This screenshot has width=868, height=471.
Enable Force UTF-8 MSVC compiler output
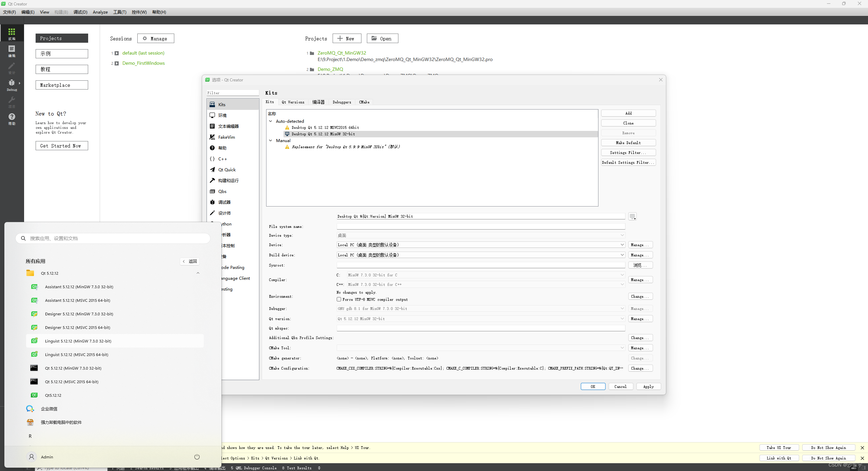point(339,299)
